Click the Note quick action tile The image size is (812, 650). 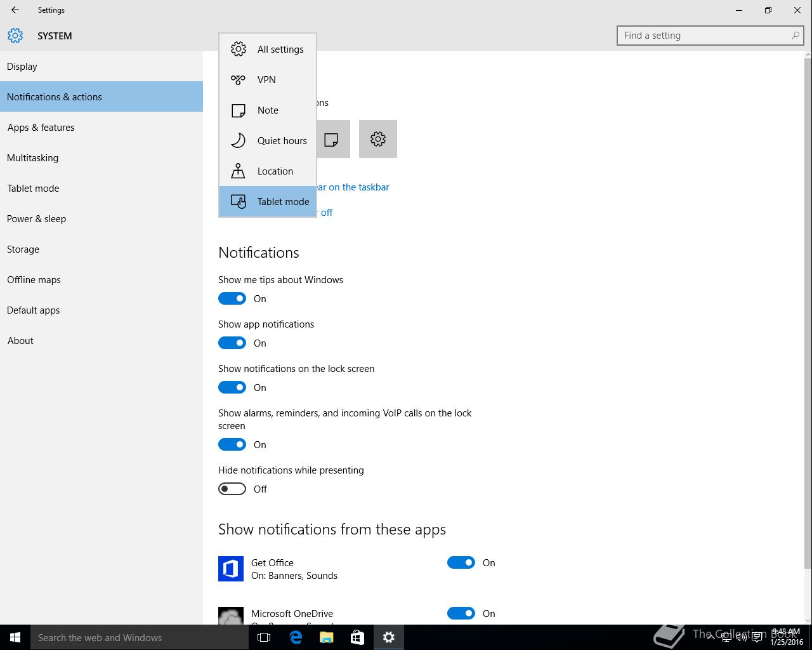point(333,139)
